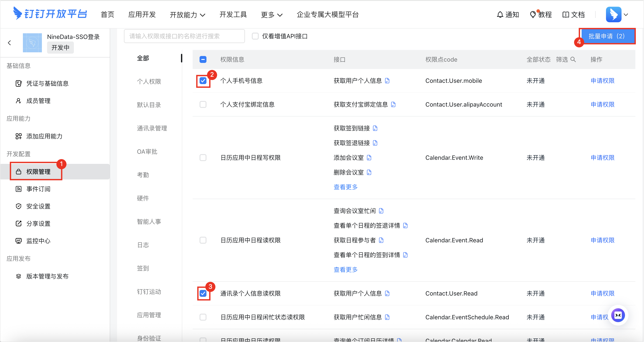Click 批量申请 (2) button
Image resolution: width=644 pixels, height=342 pixels.
(x=607, y=36)
